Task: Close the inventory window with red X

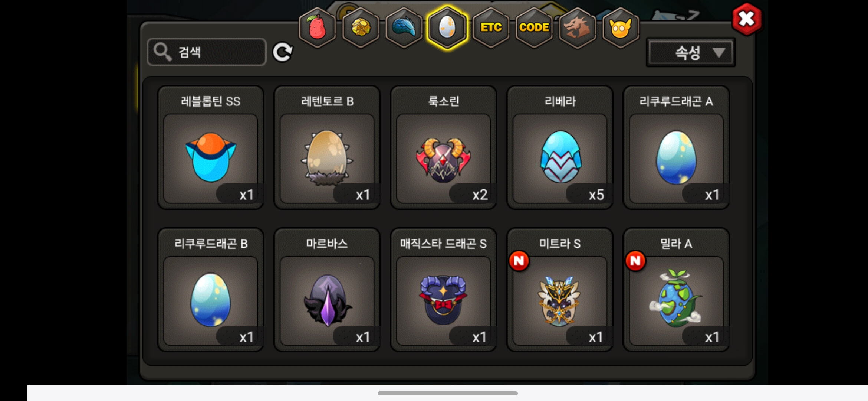Action: tap(747, 19)
